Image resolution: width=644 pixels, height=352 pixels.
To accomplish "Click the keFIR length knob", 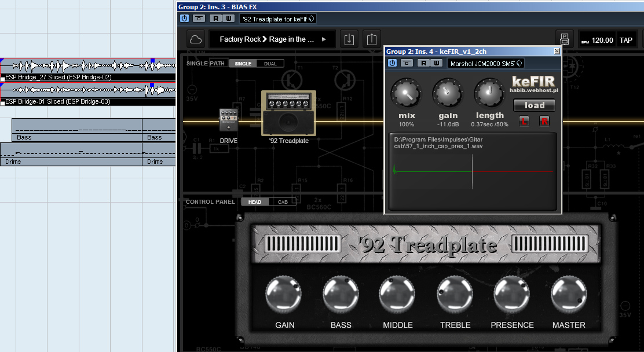I will coord(489,94).
